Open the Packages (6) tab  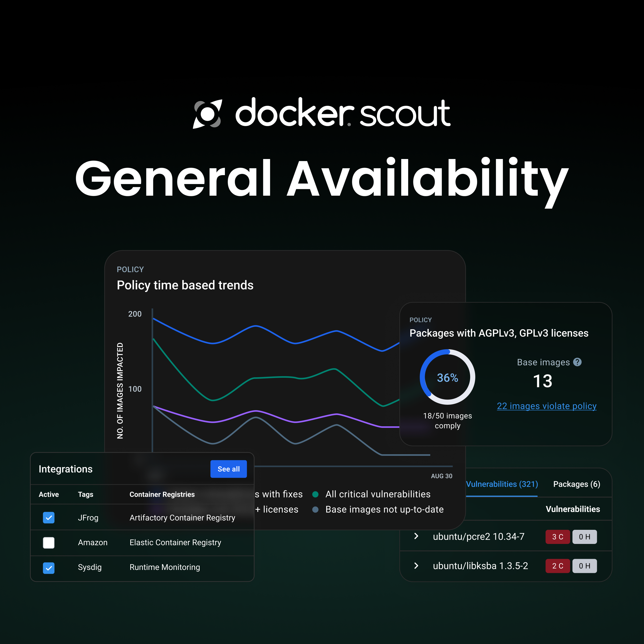(x=576, y=484)
